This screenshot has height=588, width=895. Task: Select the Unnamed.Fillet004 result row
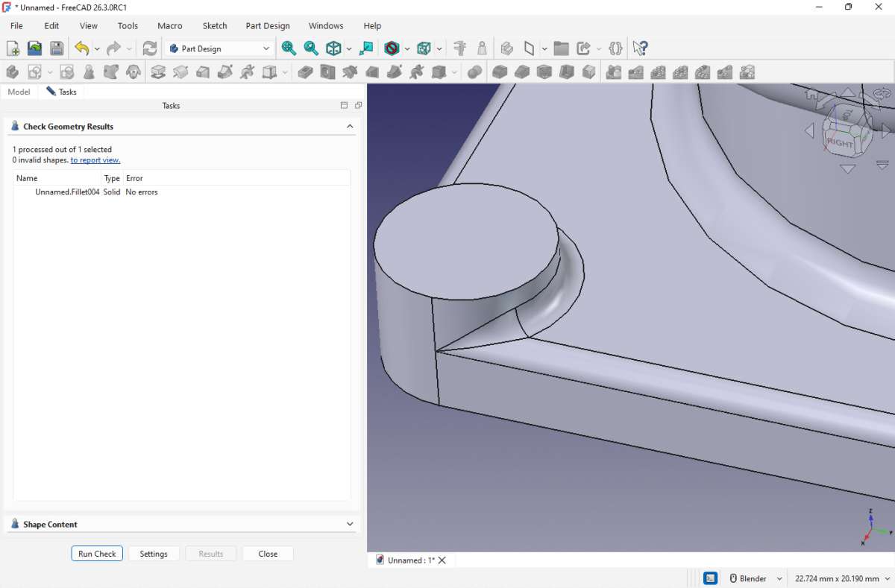click(182, 192)
